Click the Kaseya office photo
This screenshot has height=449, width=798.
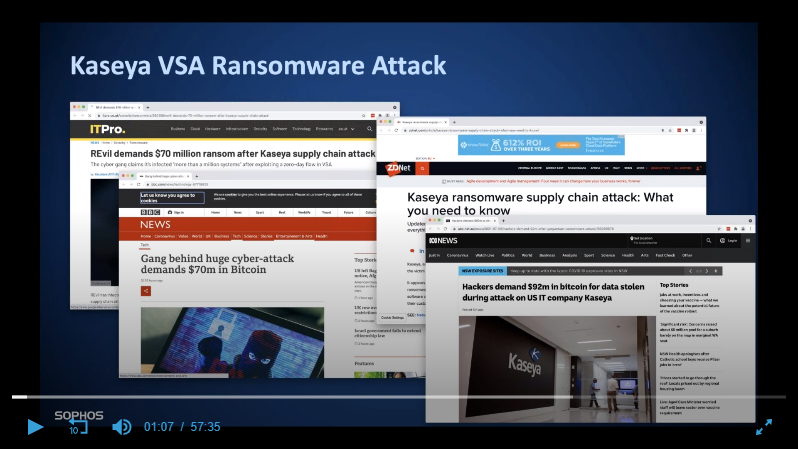[x=557, y=369]
